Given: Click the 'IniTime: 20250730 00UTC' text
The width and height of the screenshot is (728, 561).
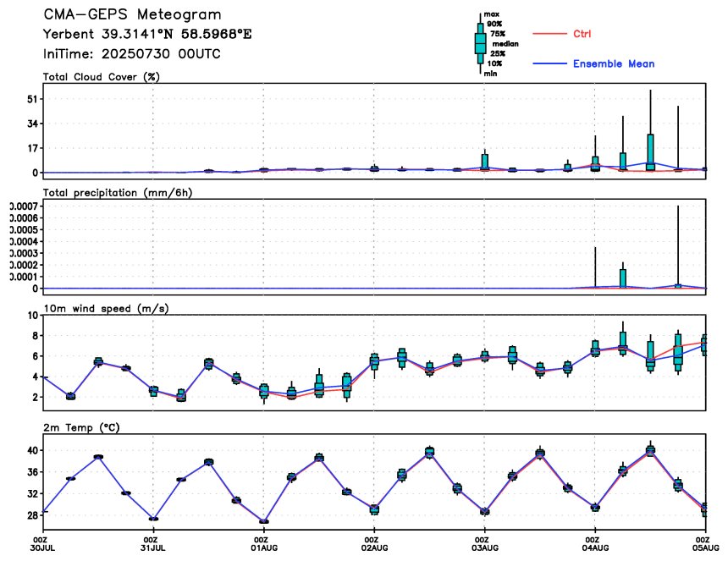Looking at the screenshot, I should coord(132,54).
